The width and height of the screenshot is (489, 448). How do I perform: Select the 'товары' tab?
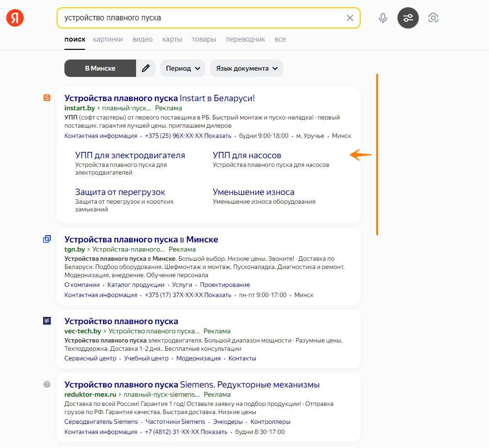pyautogui.click(x=204, y=39)
